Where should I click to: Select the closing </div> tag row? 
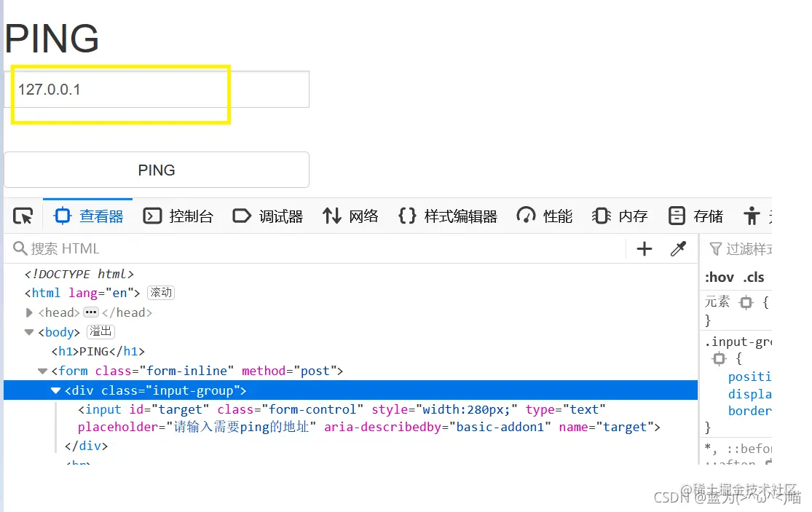point(86,446)
